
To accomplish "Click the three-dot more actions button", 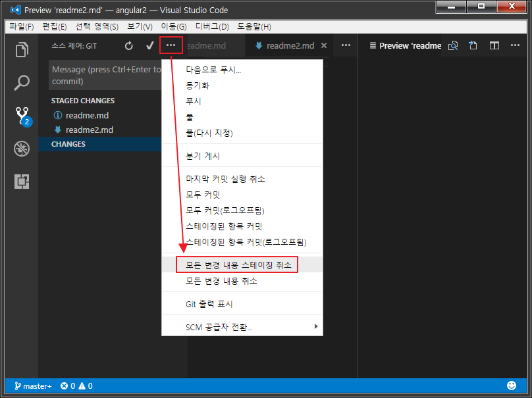I will coord(171,45).
